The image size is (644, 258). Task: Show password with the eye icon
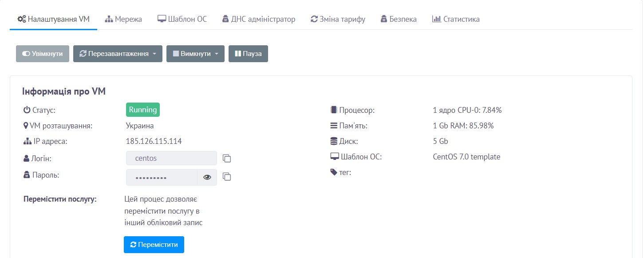coord(207,177)
